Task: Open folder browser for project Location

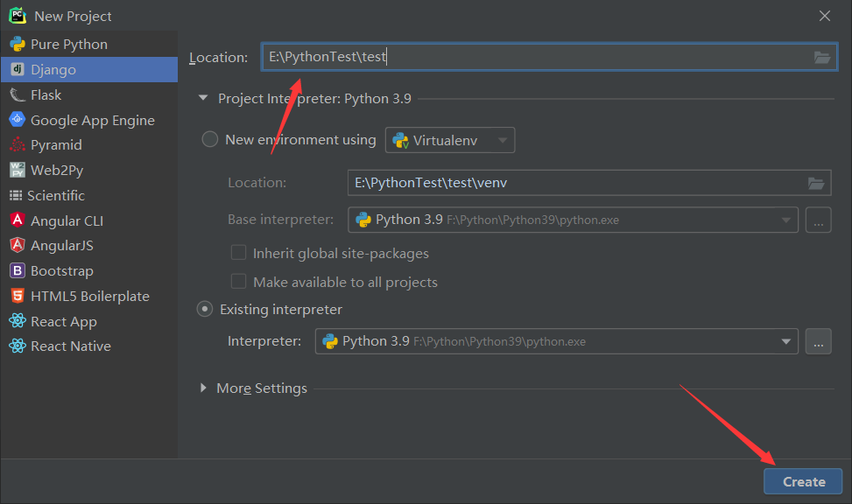Action: click(822, 57)
